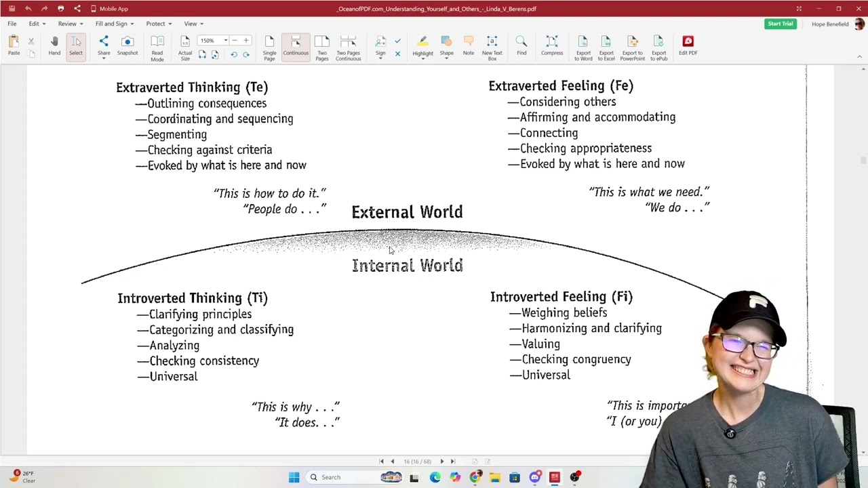Image resolution: width=868 pixels, height=488 pixels.
Task: Save the document via title bar icon
Action: pos(12,9)
